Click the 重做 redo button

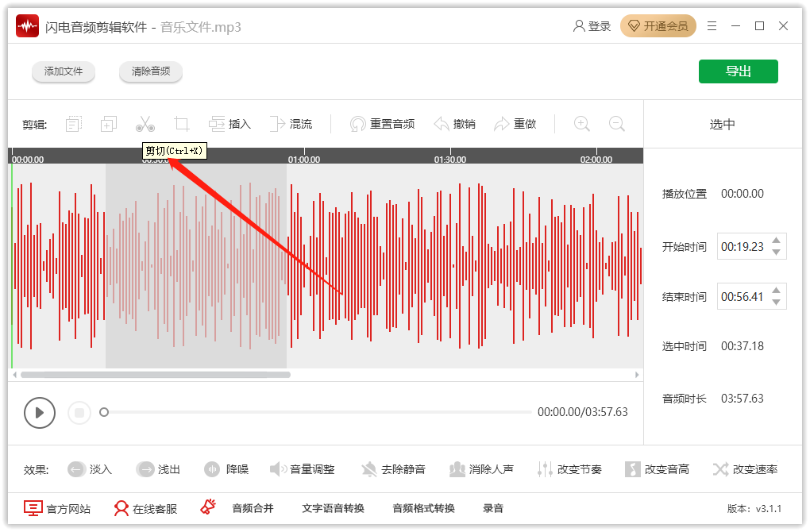pyautogui.click(x=515, y=124)
